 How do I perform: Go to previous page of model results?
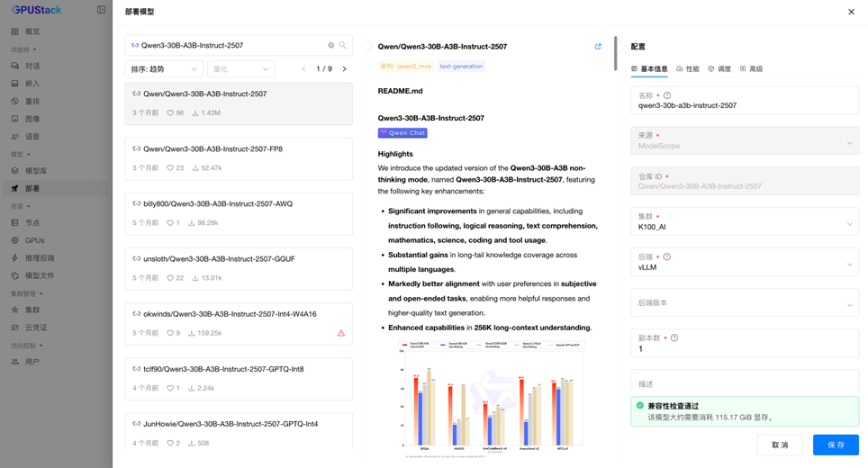(x=303, y=69)
